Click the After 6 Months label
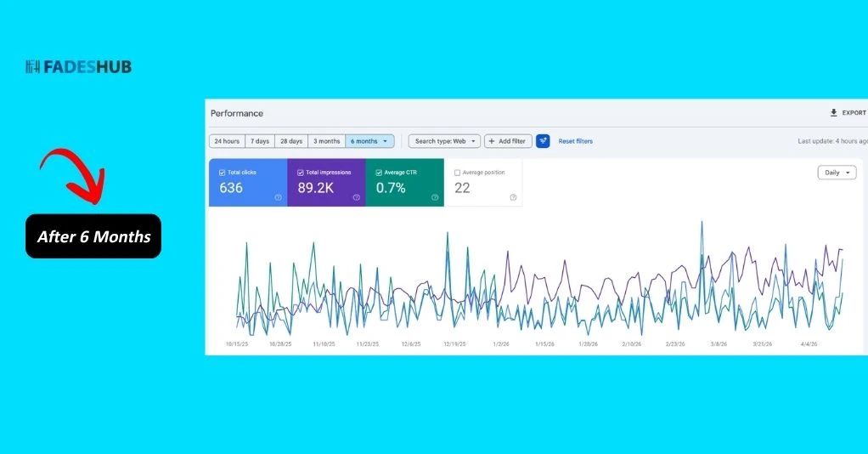 [93, 236]
